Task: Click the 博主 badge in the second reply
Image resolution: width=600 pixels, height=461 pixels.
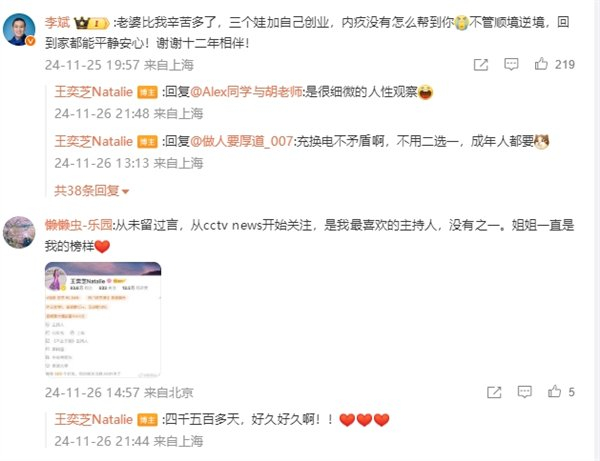Action: tap(147, 142)
